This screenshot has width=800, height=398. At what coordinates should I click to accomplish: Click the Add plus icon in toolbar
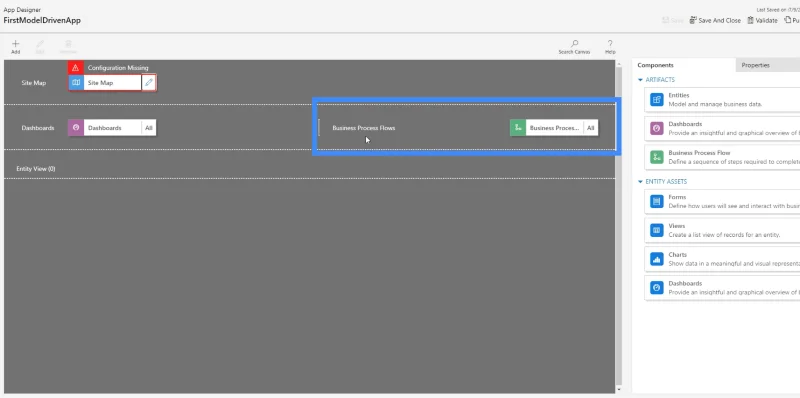click(15, 44)
